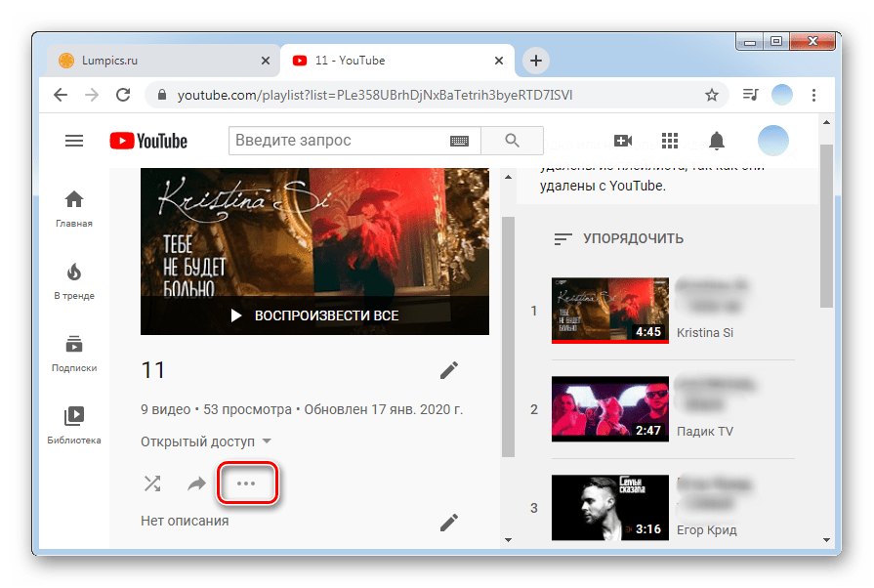
Task: Edit the description with pencil icon
Action: (448, 523)
